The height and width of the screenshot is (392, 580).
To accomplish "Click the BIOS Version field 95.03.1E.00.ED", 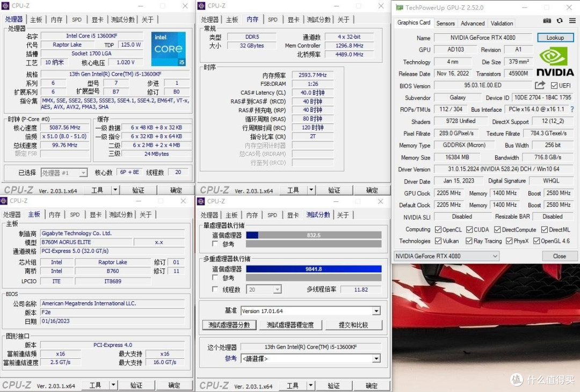I will (x=483, y=85).
